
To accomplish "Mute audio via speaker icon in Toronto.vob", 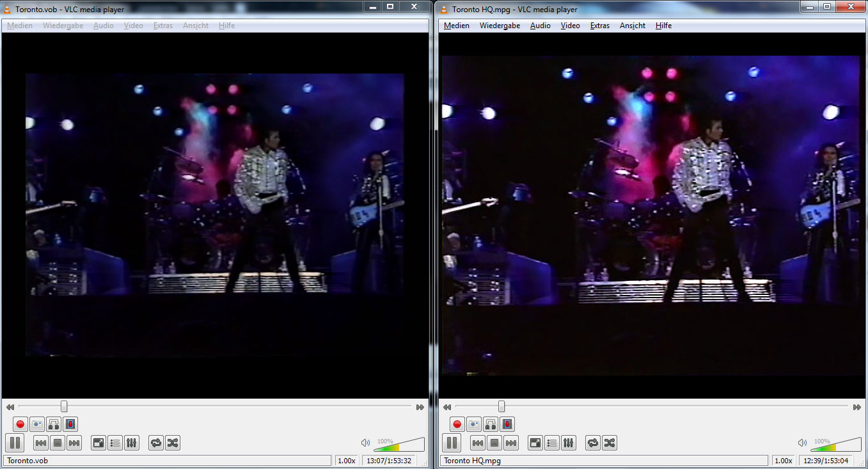I will [x=365, y=443].
